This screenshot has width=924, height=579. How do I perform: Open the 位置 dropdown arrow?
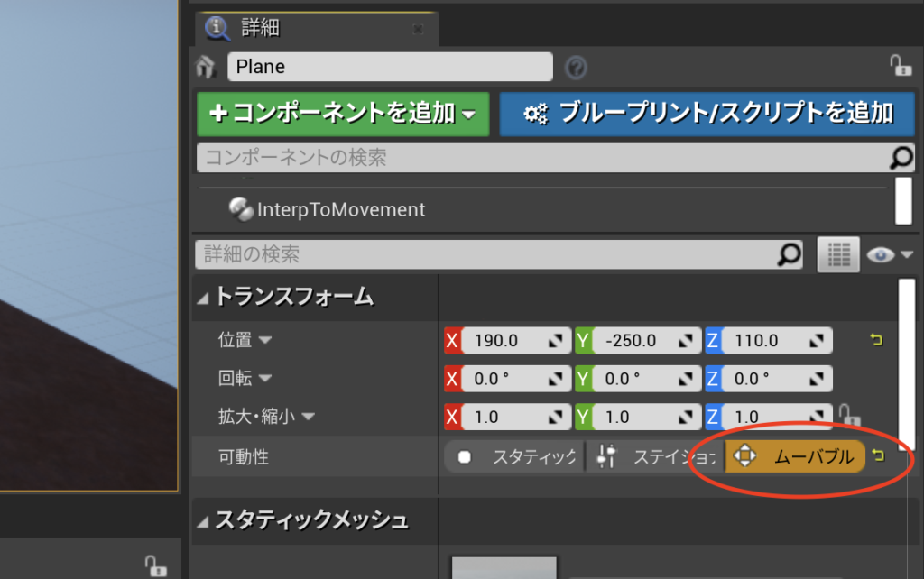tap(265, 341)
